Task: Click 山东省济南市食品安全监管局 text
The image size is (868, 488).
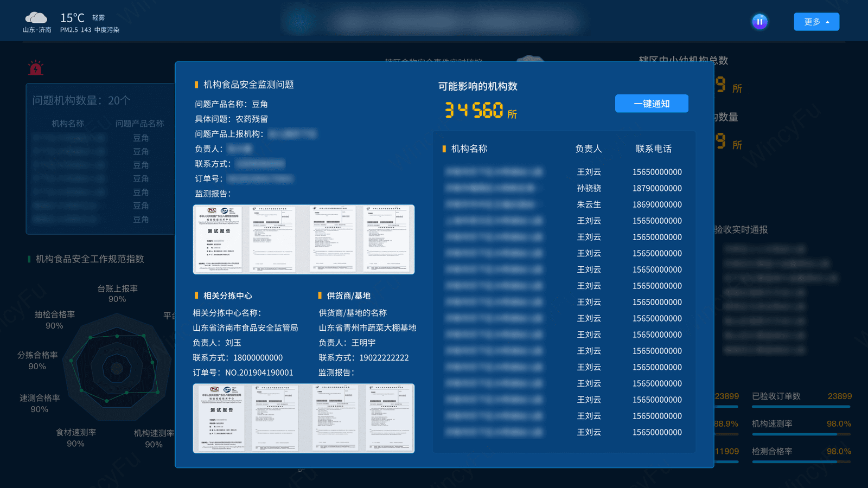Action: click(x=245, y=328)
